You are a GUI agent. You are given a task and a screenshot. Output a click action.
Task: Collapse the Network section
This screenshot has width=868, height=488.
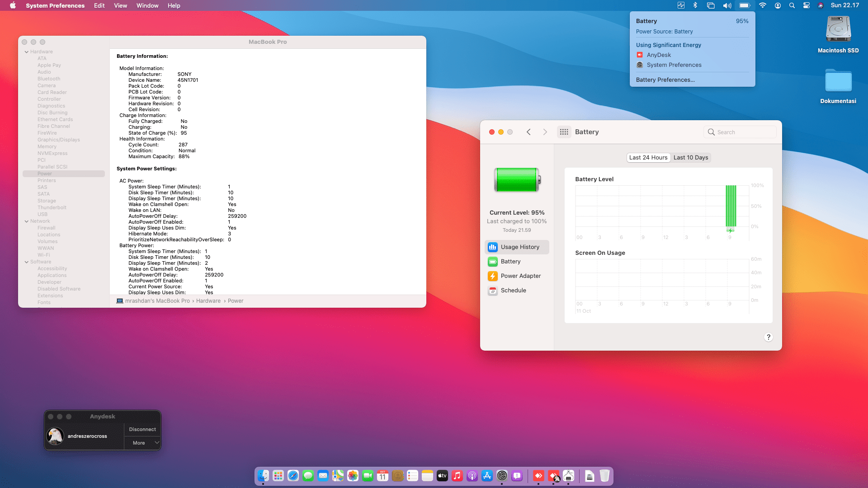[27, 221]
